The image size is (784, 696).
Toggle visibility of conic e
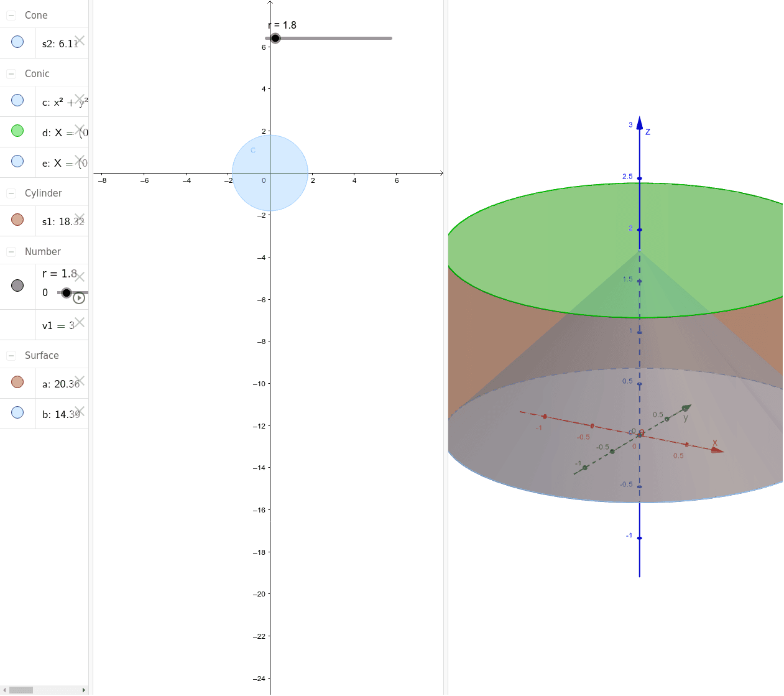click(17, 161)
